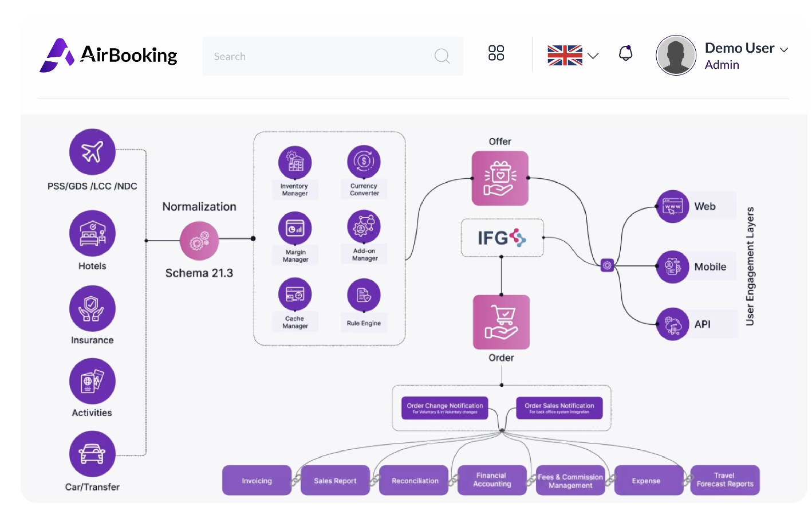
Task: Click the Order shopping cart icon
Action: click(x=501, y=322)
